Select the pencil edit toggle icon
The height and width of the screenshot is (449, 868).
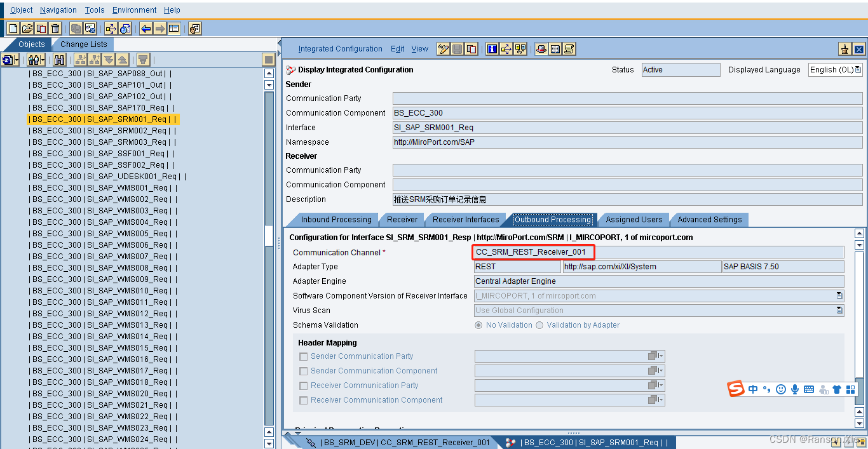tap(444, 48)
